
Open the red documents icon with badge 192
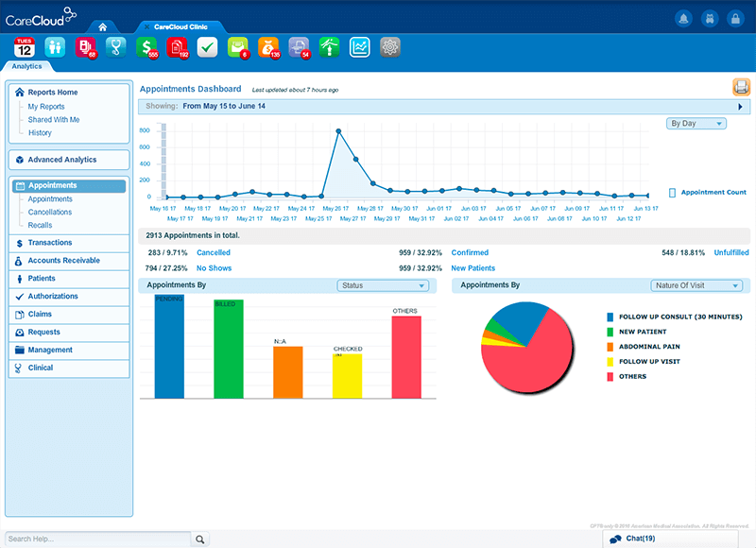[x=177, y=47]
